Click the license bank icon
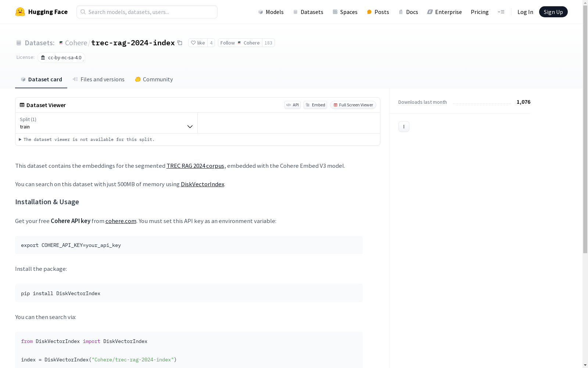 click(43, 57)
